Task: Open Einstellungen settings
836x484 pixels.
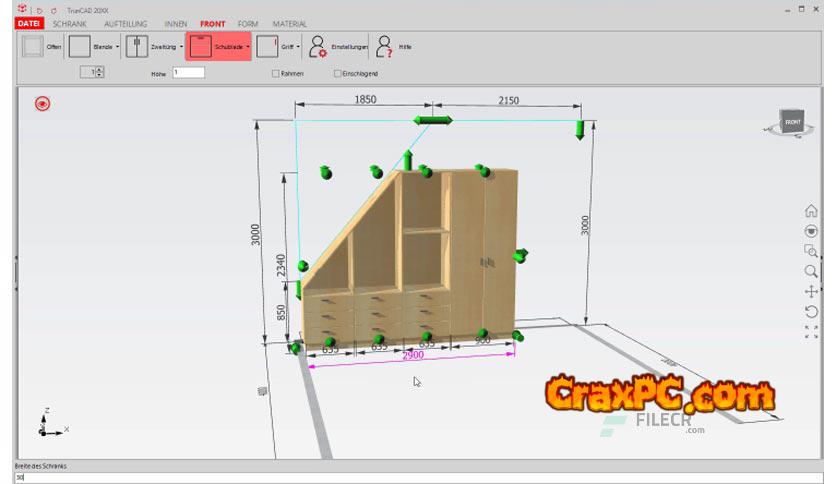Action: (x=318, y=46)
